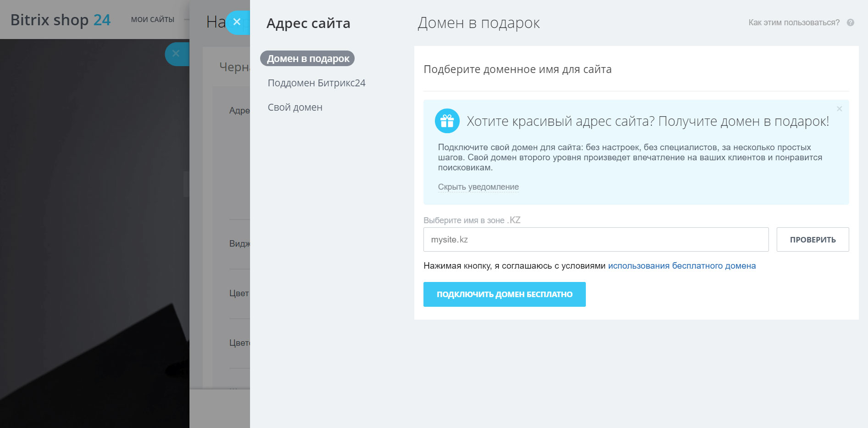Click the help question mark icon

[x=850, y=23]
